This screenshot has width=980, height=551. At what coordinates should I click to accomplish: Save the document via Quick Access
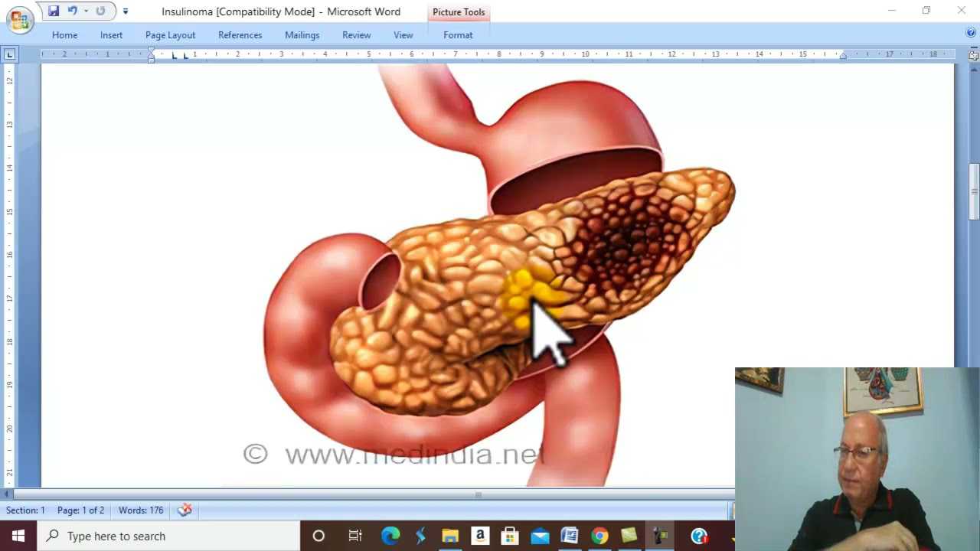[53, 11]
